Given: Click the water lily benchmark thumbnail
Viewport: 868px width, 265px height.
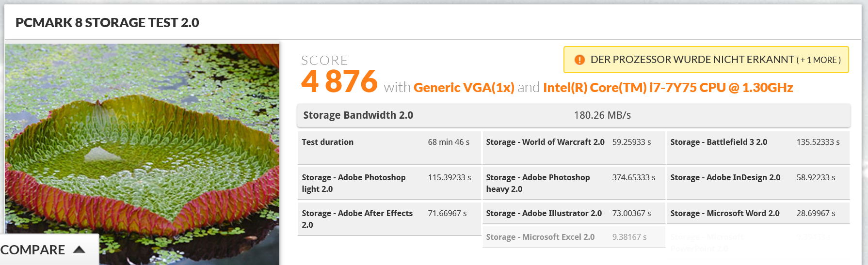Looking at the screenshot, I should pos(142,145).
